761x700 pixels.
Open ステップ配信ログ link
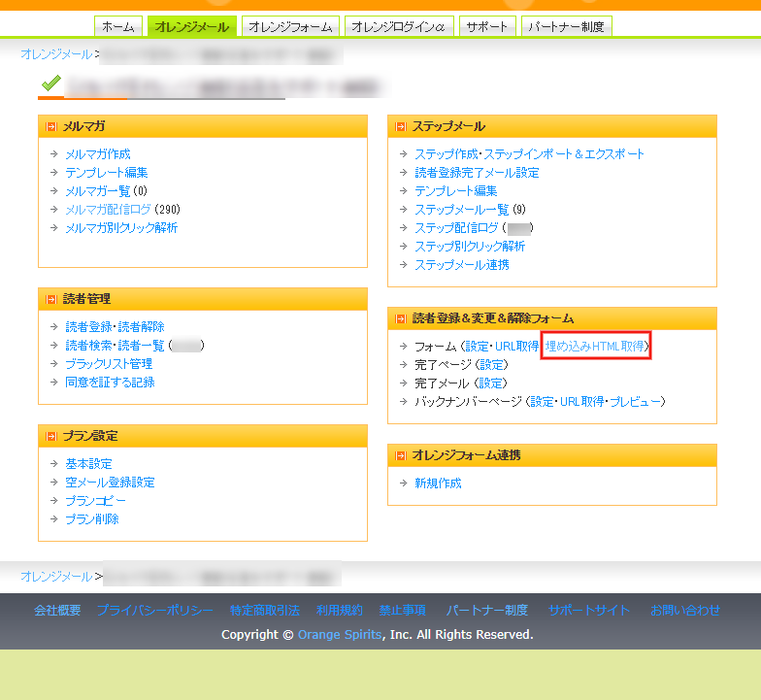456,227
